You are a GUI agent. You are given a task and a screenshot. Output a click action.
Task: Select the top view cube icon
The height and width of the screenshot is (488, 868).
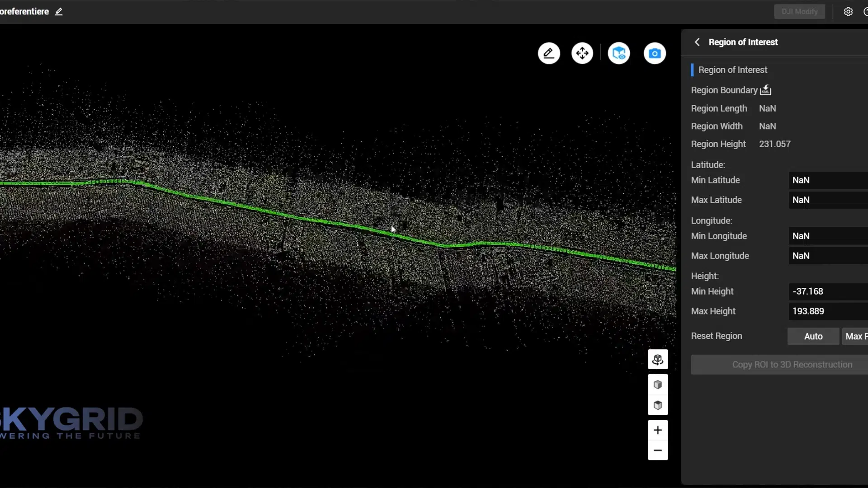coord(658,405)
